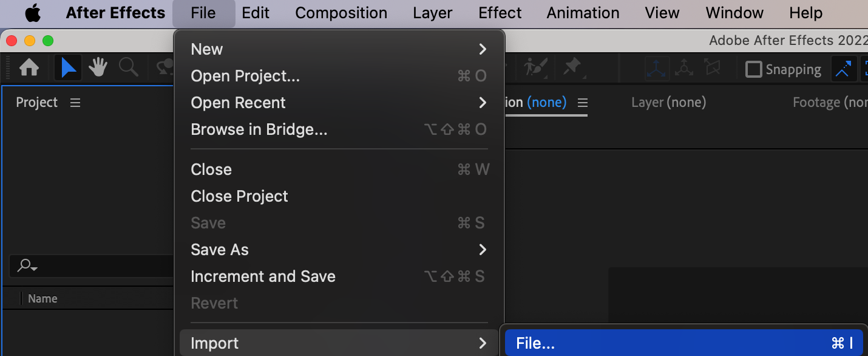Viewport: 868px width, 356px height.
Task: Open the Project panel hamburger menu
Action: pyautogui.click(x=75, y=103)
